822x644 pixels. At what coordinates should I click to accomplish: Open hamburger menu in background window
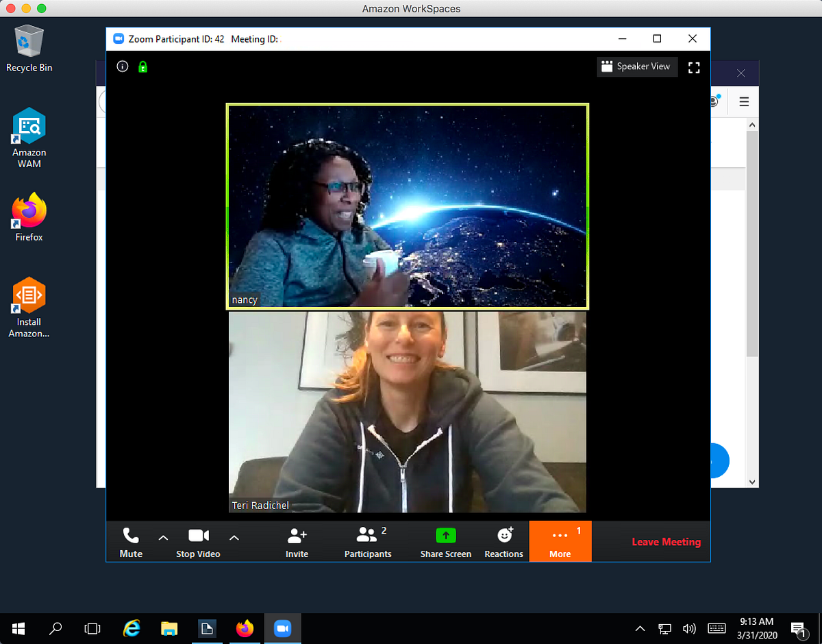click(744, 102)
